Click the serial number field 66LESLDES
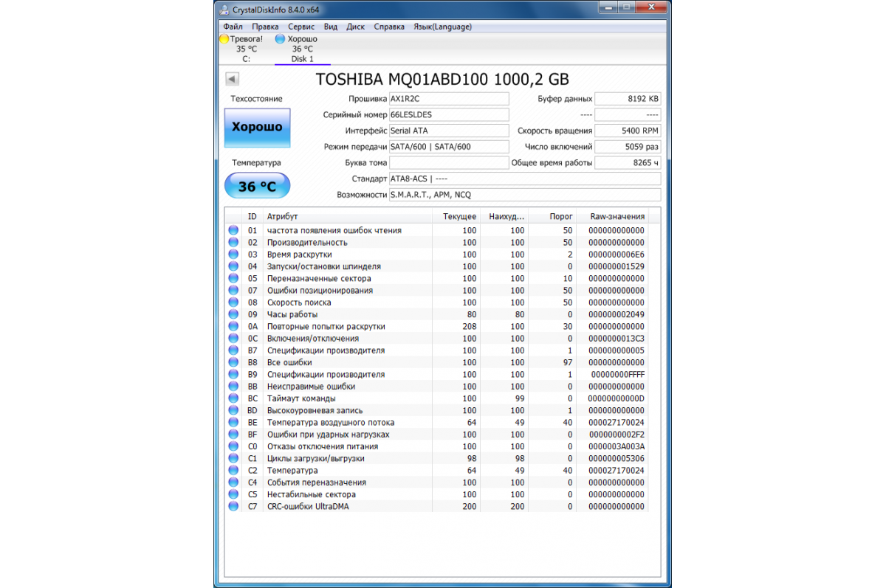Image resolution: width=886 pixels, height=588 pixels. pyautogui.click(x=449, y=114)
